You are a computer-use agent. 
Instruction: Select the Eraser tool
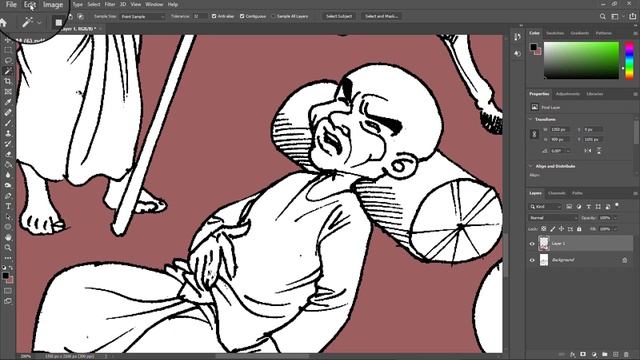[x=8, y=154]
